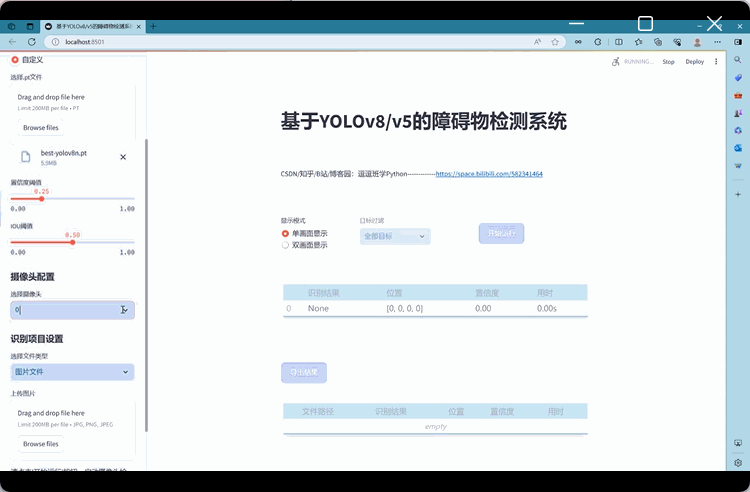The width and height of the screenshot is (750, 492).
Task: Open the workspaces icon in tab bar
Action: 11,26
